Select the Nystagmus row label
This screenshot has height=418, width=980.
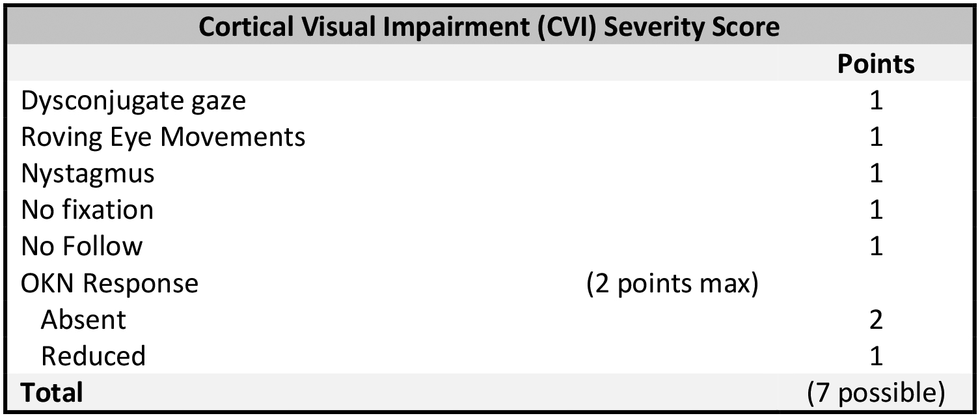(88, 174)
